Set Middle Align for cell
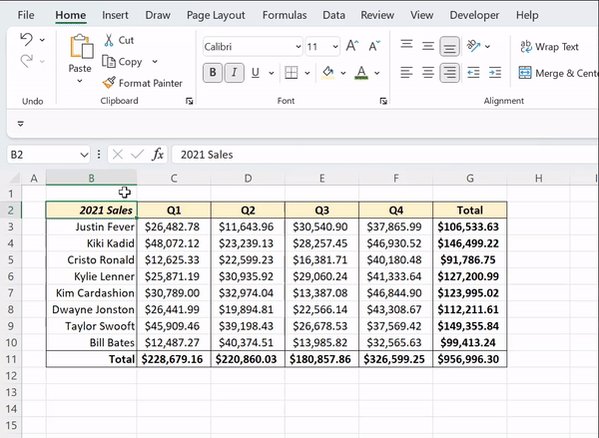The image size is (599, 438). point(428,46)
